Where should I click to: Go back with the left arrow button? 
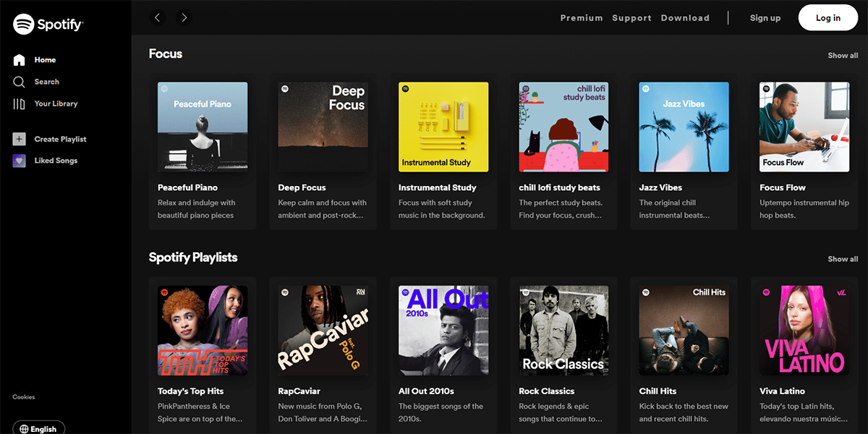pos(158,17)
